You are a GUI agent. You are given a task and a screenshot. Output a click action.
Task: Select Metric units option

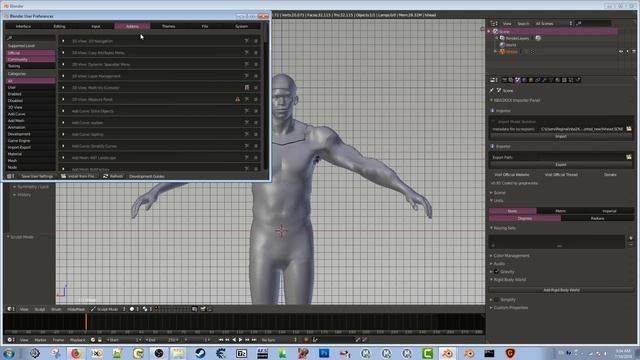tap(560, 211)
